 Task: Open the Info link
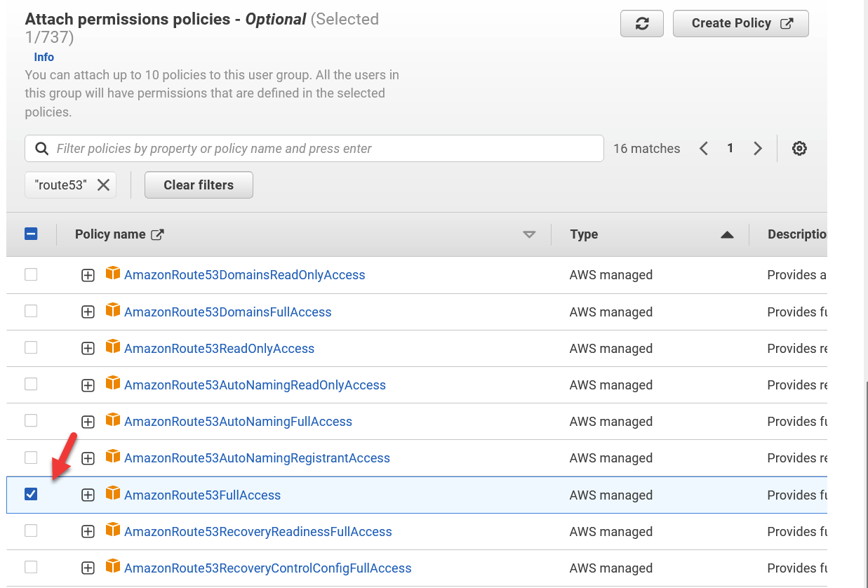(44, 58)
